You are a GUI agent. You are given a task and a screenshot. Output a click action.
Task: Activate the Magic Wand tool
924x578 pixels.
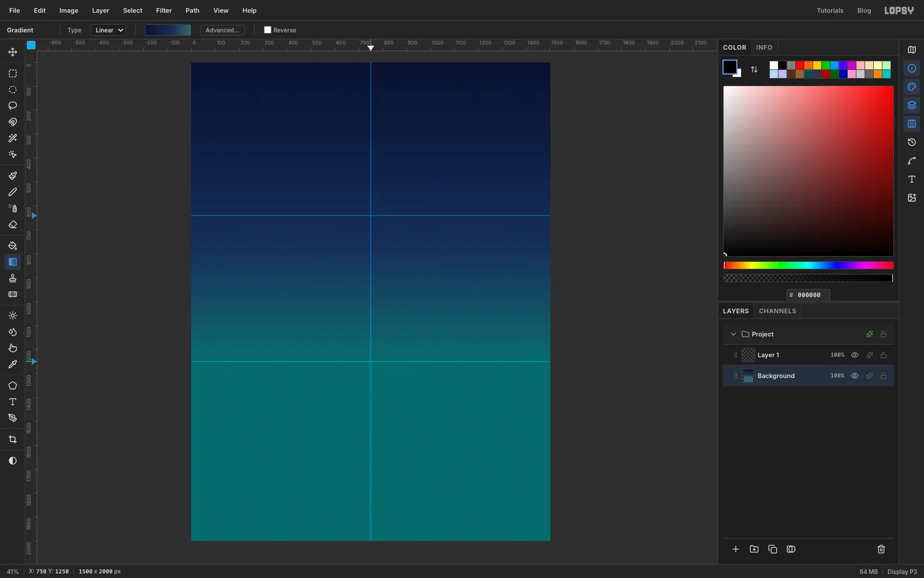click(x=13, y=138)
